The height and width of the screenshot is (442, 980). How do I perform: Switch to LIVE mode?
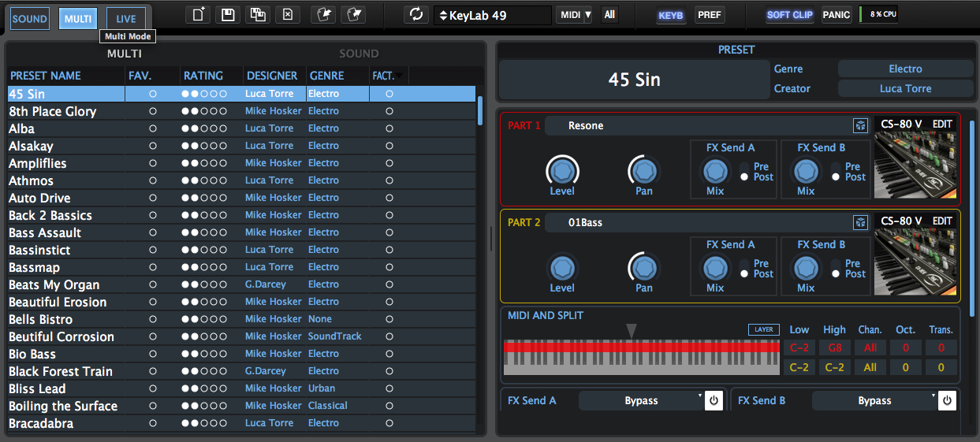coord(126,18)
